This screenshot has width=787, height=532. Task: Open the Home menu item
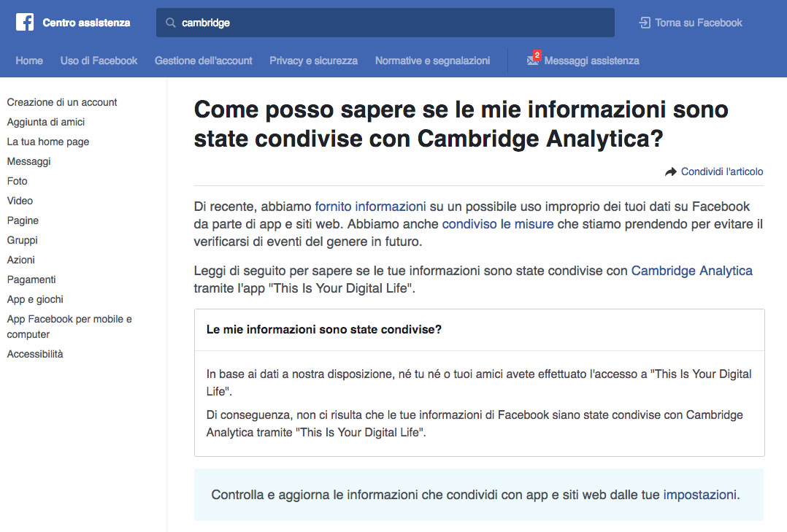29,61
